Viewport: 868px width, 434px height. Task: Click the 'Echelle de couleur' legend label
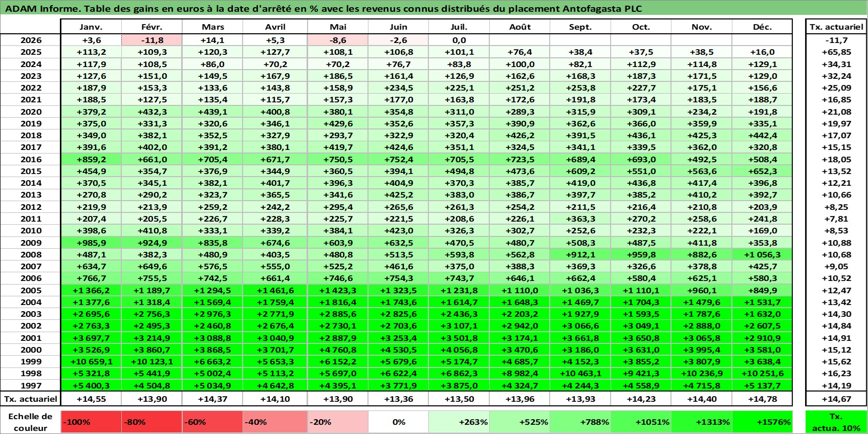(30, 422)
